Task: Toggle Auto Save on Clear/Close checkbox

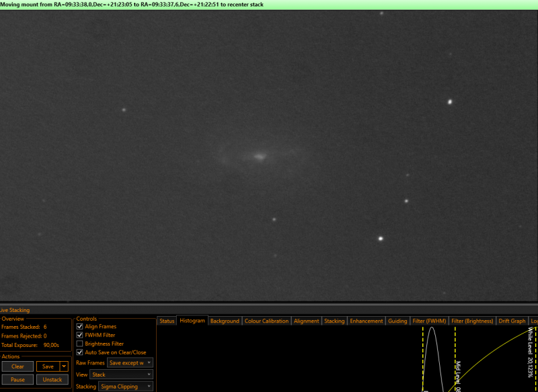Action: [79, 352]
